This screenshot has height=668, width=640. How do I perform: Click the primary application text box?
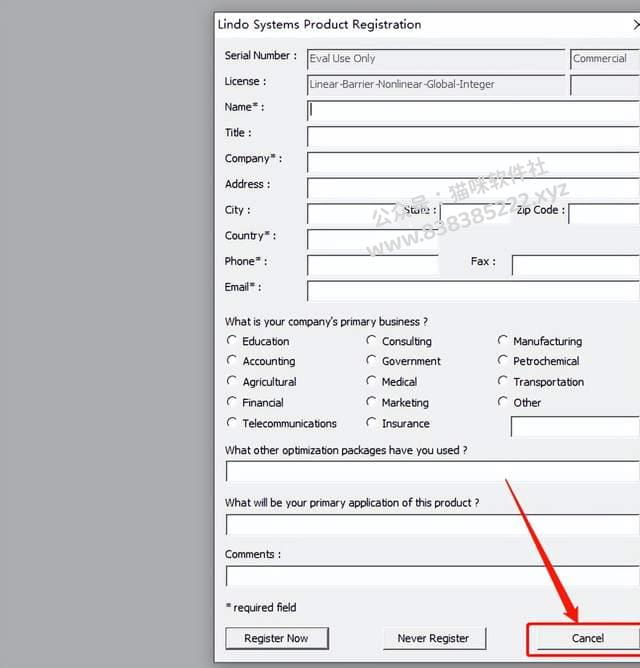pyautogui.click(x=433, y=524)
